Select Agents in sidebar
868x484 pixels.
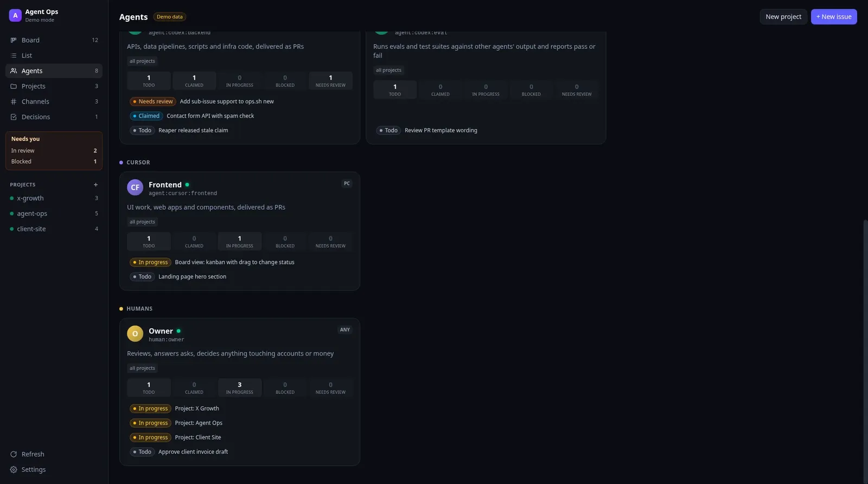pos(54,71)
